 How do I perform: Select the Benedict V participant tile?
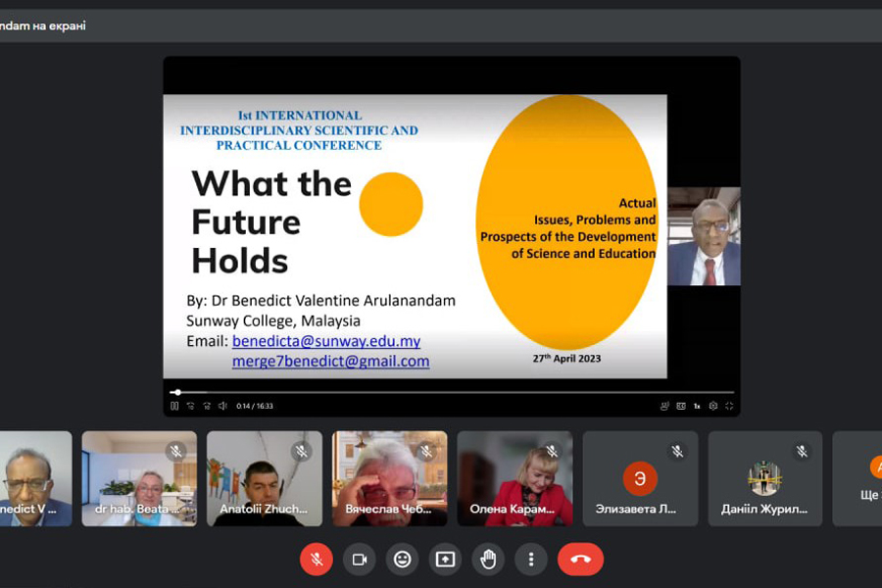click(x=36, y=479)
